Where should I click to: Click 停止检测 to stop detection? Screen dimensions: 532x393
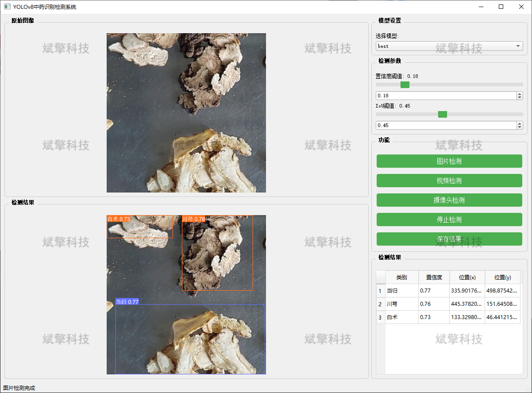coord(449,220)
